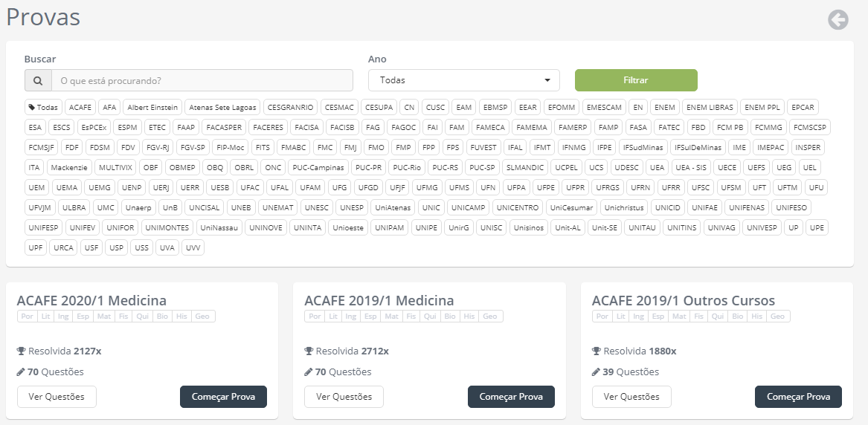Open the Ano dropdown showing Todas
The height and width of the screenshot is (425, 868).
(x=464, y=80)
